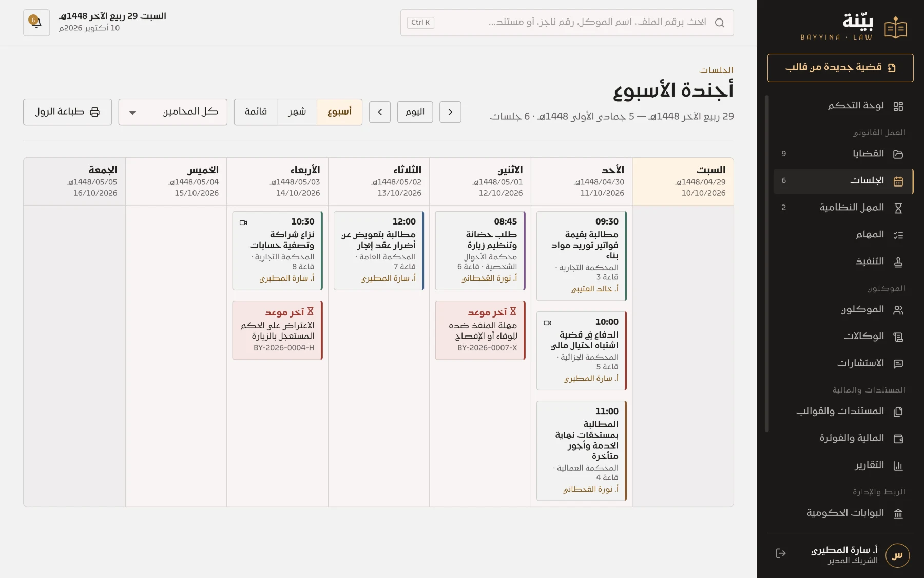Open the 10:30 نزاع شراكة session
Screen dimensions: 924x578
[278, 251]
